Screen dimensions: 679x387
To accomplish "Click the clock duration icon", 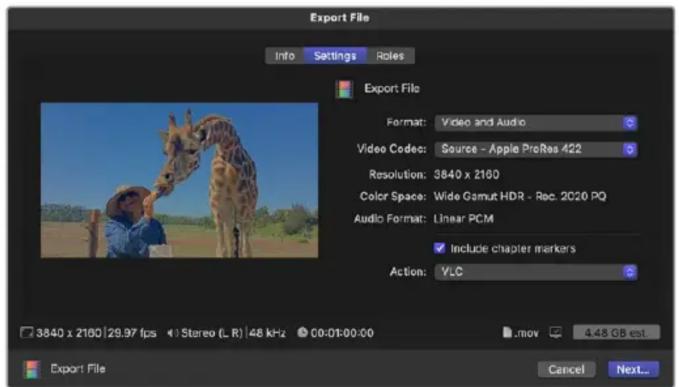I will click(x=302, y=332).
